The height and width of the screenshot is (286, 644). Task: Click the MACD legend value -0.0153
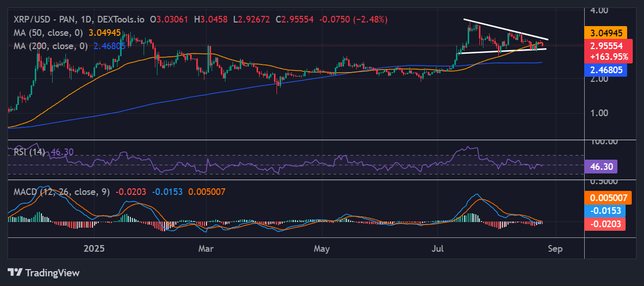click(x=167, y=192)
